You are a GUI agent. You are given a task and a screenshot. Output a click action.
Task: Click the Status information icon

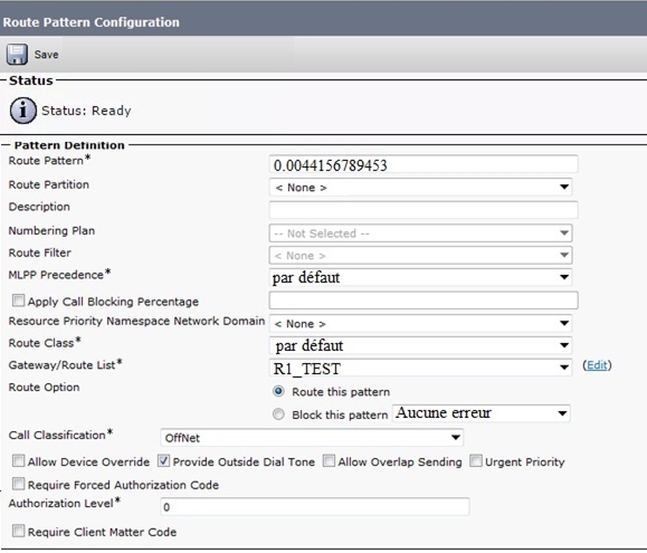[x=23, y=109]
